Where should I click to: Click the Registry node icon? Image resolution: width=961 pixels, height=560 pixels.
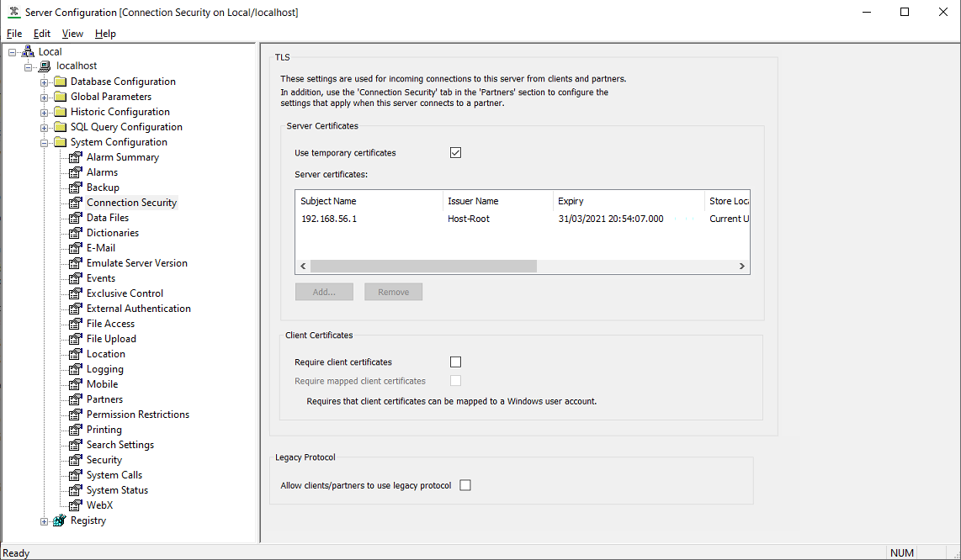pos(59,520)
